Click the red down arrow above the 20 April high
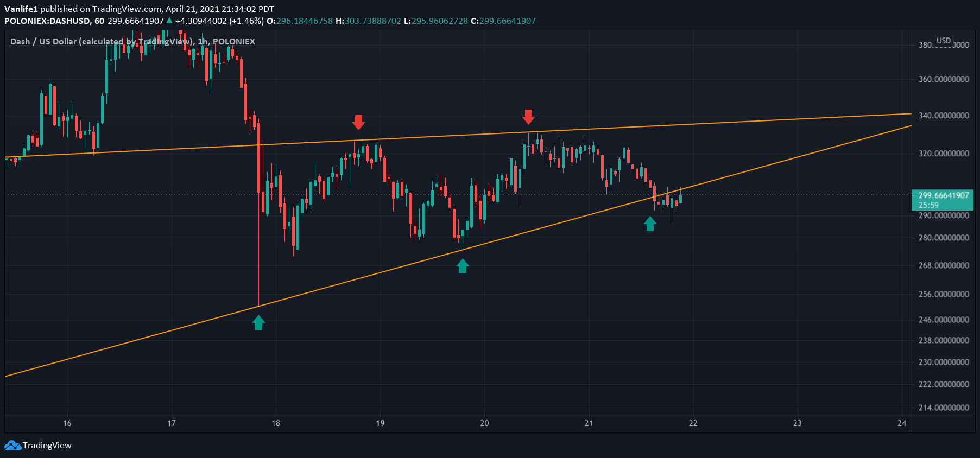The image size is (980, 458). click(x=528, y=117)
